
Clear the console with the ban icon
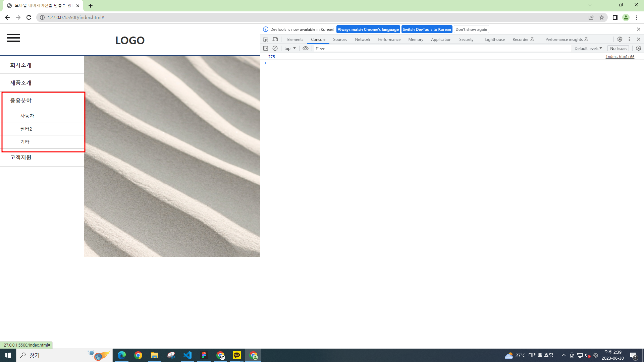coord(275,48)
